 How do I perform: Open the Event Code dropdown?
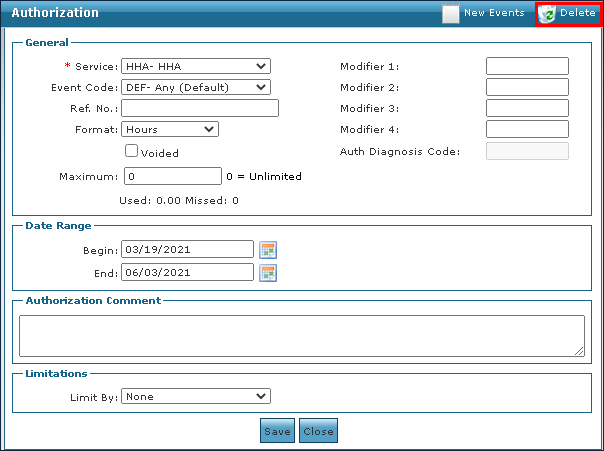tap(196, 87)
